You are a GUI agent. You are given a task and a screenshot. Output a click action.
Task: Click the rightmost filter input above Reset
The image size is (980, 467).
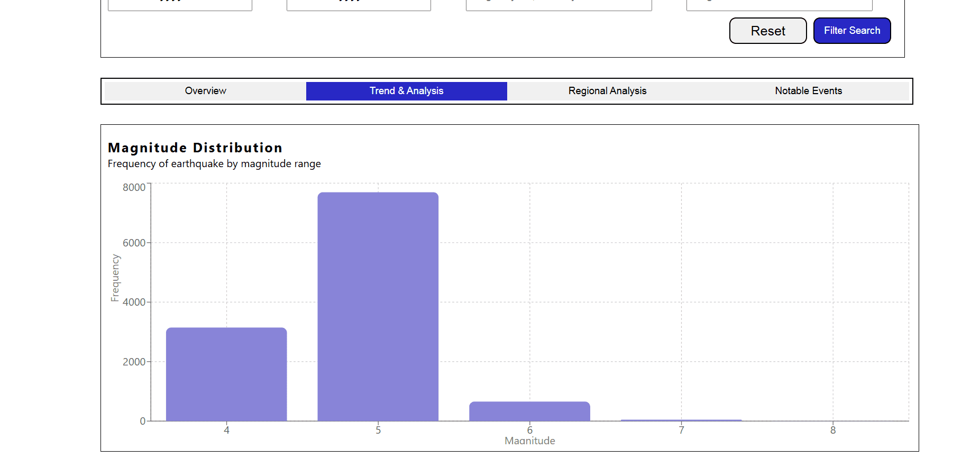pos(779,4)
